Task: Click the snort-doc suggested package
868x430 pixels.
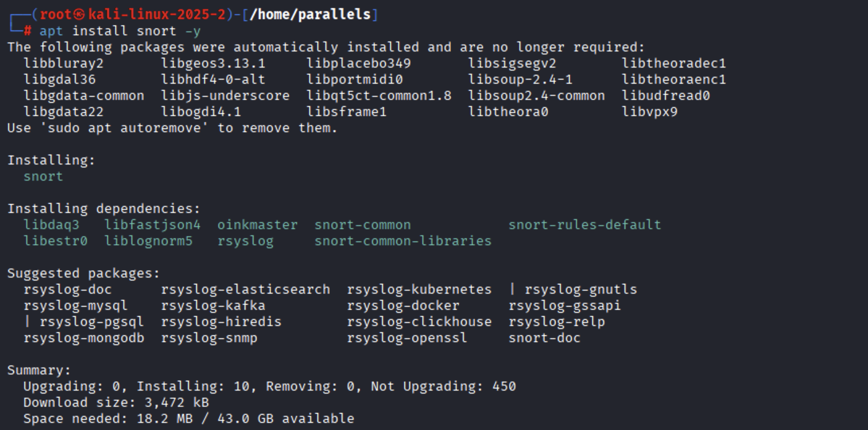Action: coord(544,338)
